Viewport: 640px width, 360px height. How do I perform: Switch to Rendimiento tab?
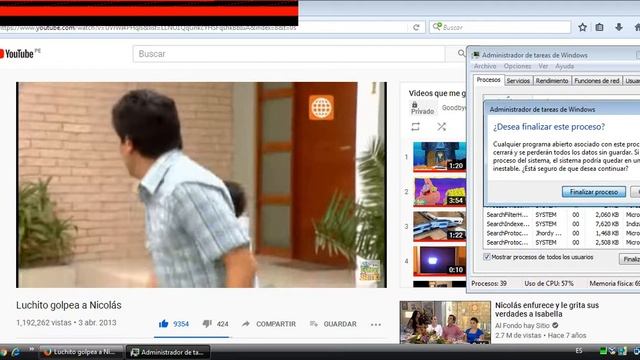click(552, 81)
